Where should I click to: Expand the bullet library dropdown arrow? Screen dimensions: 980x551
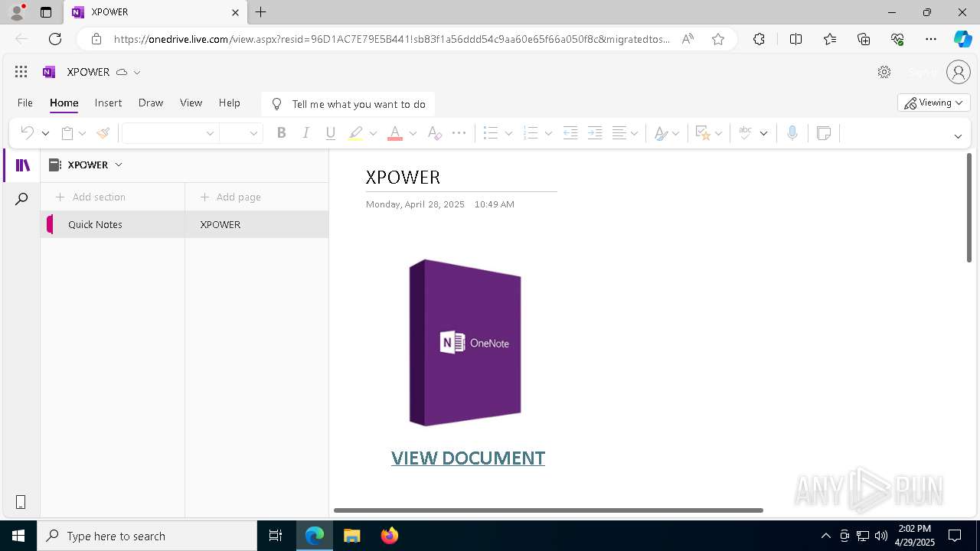click(x=508, y=133)
